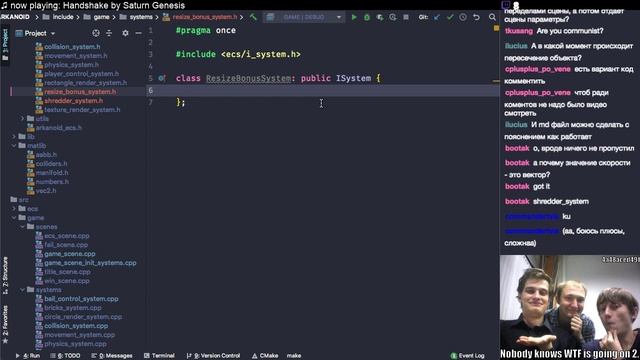This screenshot has height=360, width=640.
Task: Open the Run tool window tab
Action: (28, 356)
